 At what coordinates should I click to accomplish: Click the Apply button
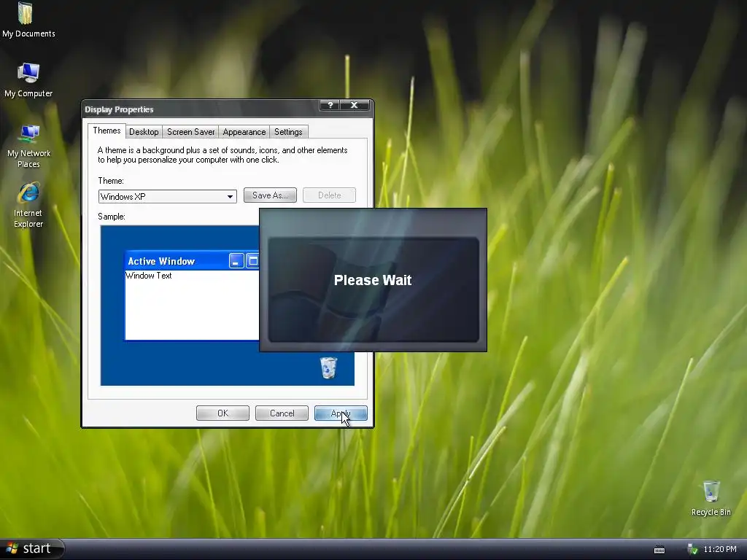click(x=341, y=413)
